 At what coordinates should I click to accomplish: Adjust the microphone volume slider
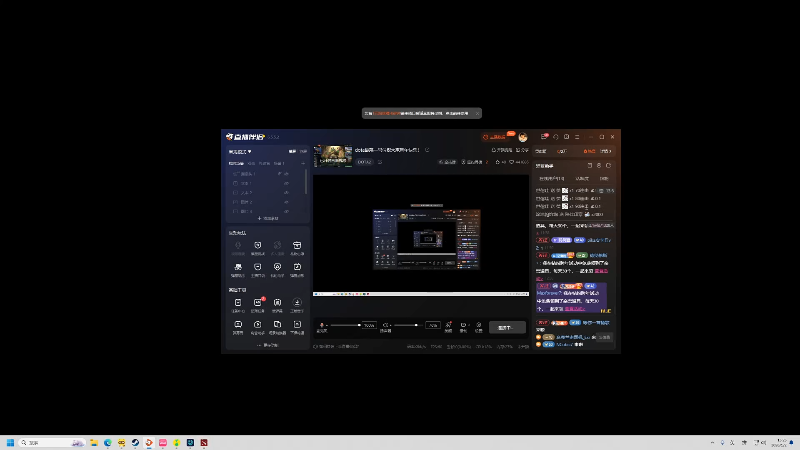tap(345, 325)
